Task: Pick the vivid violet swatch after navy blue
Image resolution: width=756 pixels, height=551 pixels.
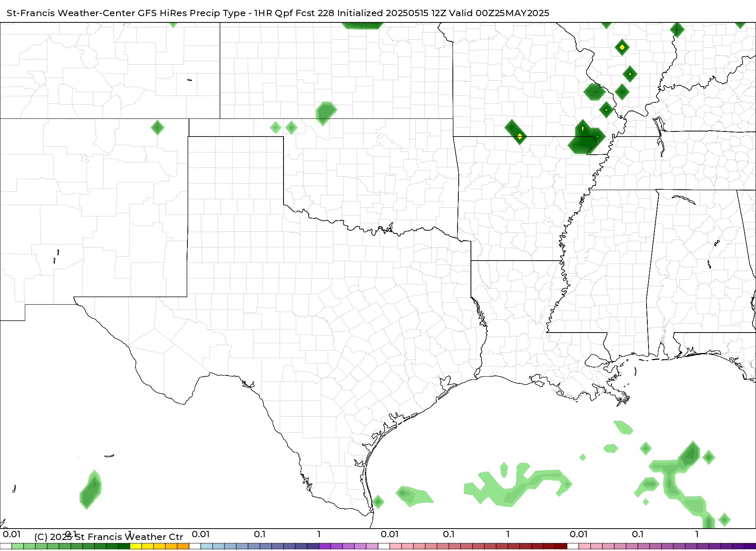Action: pos(325,547)
